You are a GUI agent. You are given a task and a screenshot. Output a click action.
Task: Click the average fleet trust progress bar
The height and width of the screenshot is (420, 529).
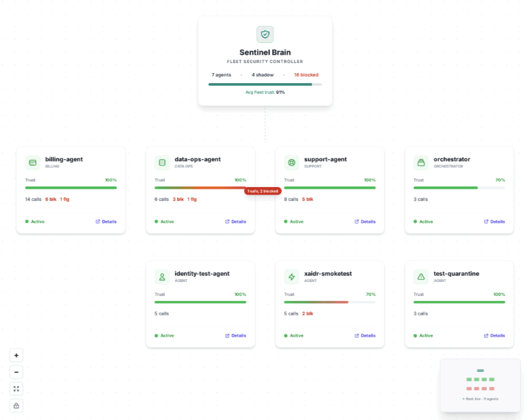[x=265, y=84]
